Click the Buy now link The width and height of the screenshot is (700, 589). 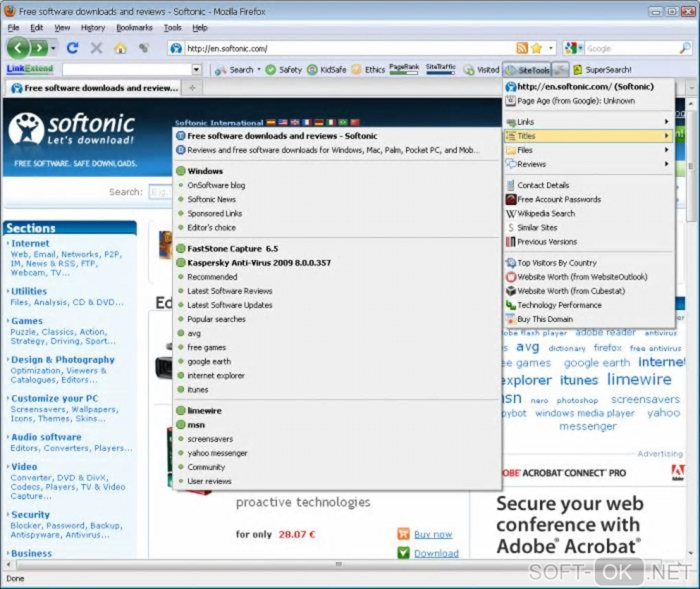click(432, 534)
